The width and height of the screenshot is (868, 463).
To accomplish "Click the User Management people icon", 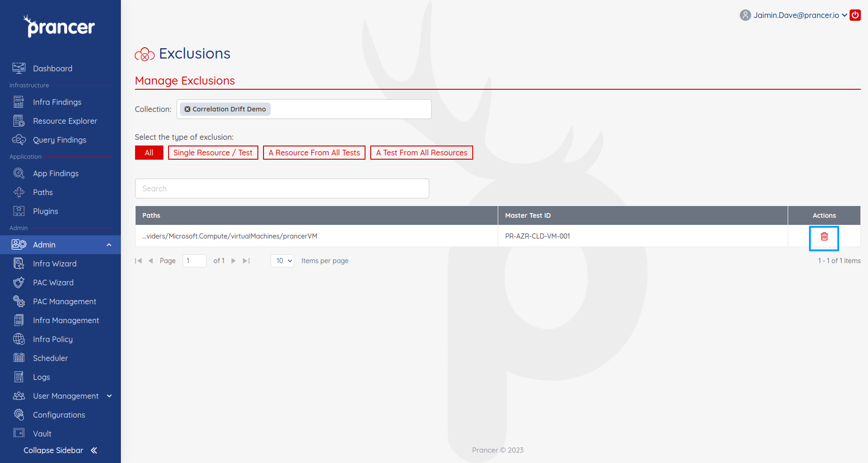I will click(19, 396).
